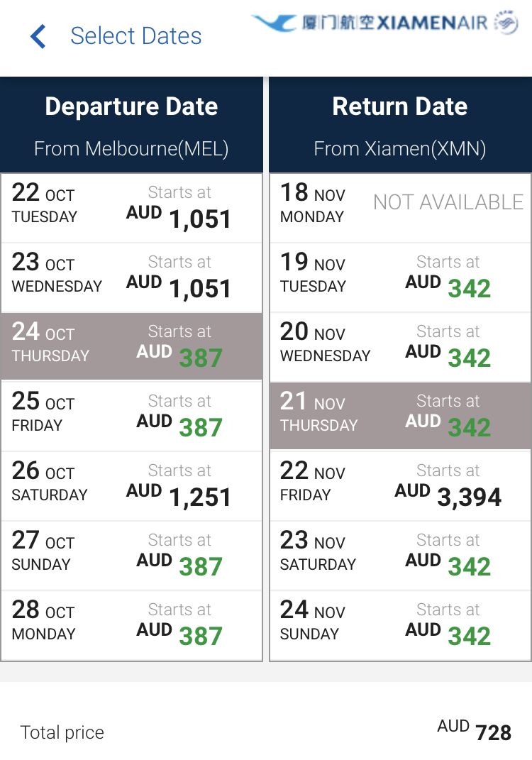This screenshot has height=760, width=532.
Task: Select 24 Oct Thursday departure
Action: [131, 347]
